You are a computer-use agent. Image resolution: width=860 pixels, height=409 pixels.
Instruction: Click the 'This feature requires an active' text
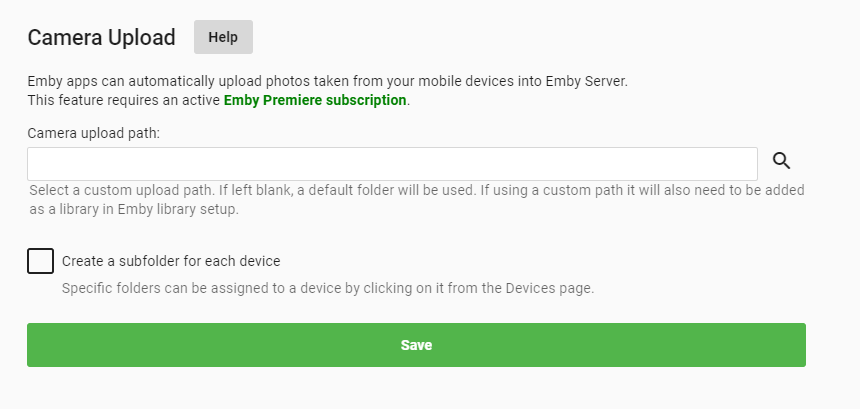point(125,100)
